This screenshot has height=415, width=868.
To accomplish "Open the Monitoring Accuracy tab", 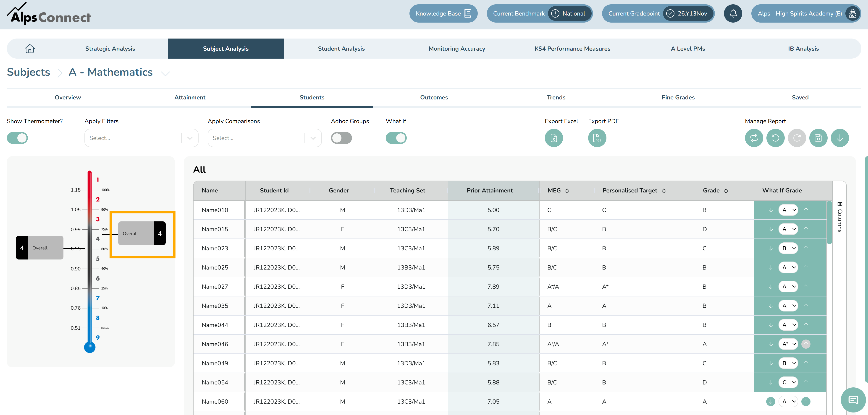I will [456, 49].
